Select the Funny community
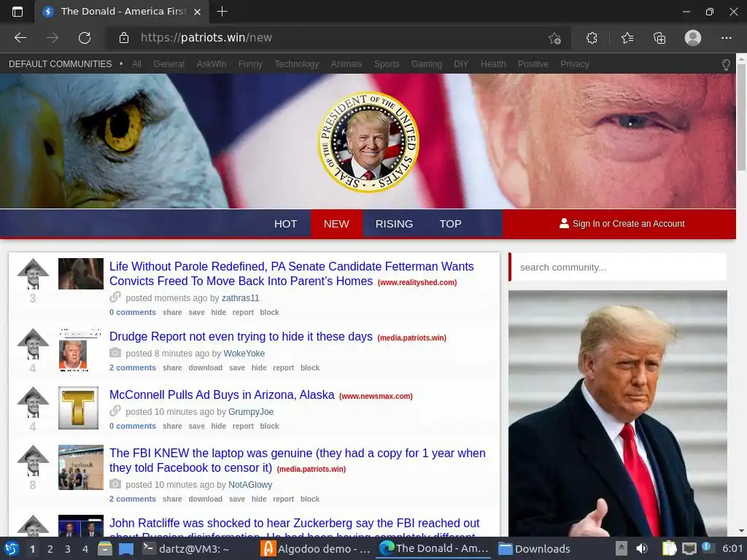Screen dimensions: 747x560 point(250,64)
